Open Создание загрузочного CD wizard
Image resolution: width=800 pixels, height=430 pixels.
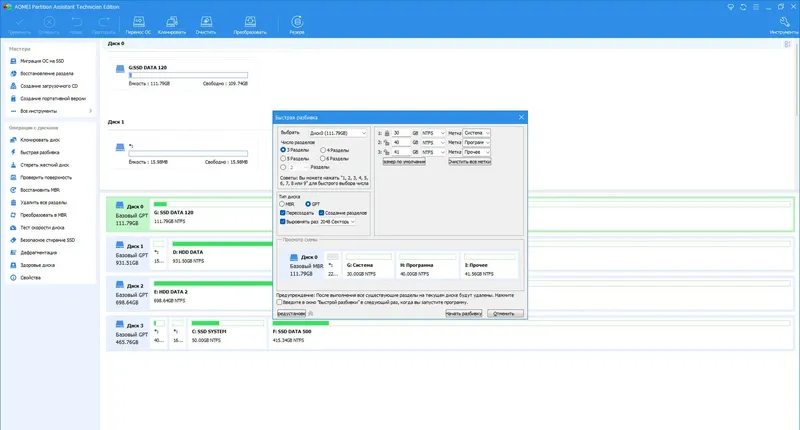coord(49,86)
